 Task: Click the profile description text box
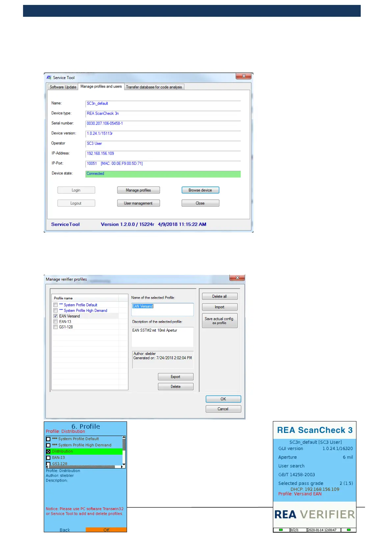[x=163, y=337]
